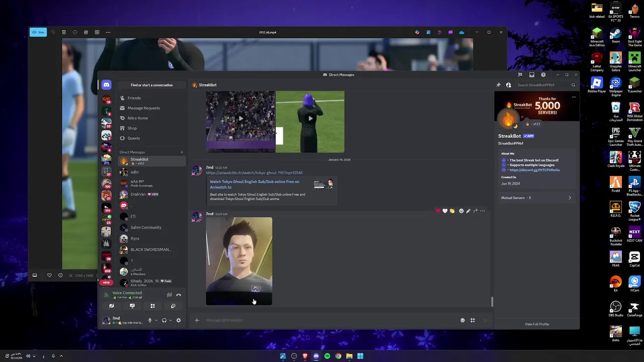Expand the microphone input options arrow
This screenshot has width=644, height=362.
(156, 320)
